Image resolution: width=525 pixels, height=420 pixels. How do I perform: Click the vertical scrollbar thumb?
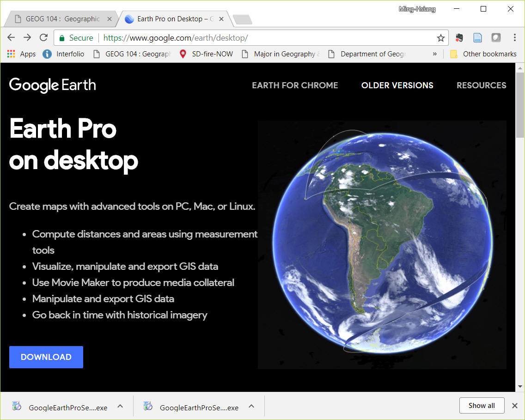(520, 105)
